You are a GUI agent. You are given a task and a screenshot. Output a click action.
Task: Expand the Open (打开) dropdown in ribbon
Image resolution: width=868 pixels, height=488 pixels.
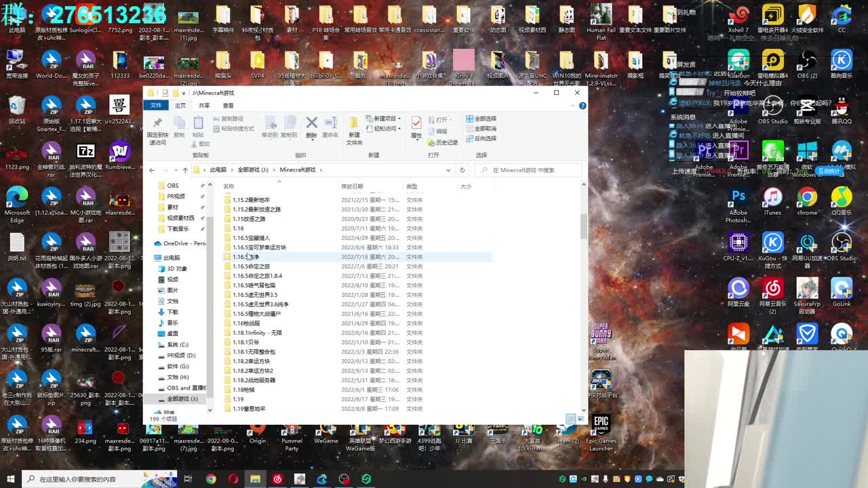click(x=441, y=120)
